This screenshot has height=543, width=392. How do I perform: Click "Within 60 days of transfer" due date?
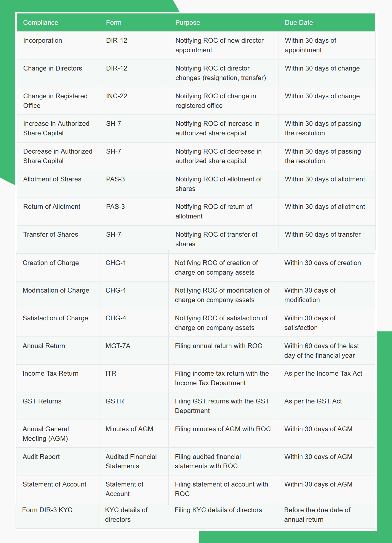pos(322,235)
